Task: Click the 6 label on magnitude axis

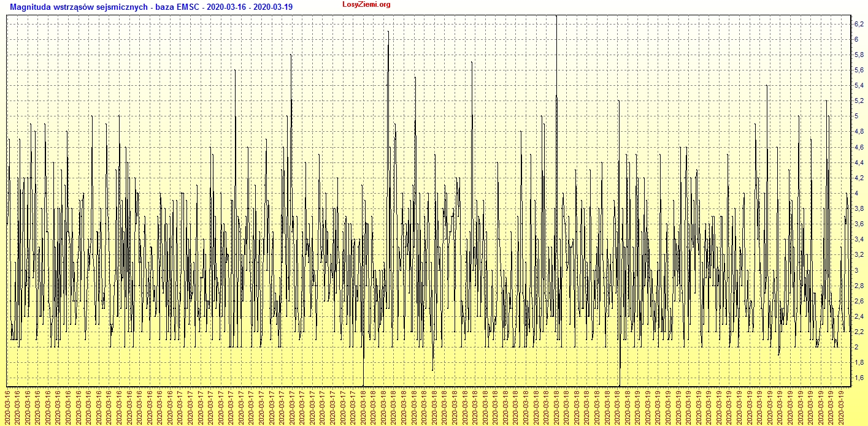Action: click(x=856, y=39)
